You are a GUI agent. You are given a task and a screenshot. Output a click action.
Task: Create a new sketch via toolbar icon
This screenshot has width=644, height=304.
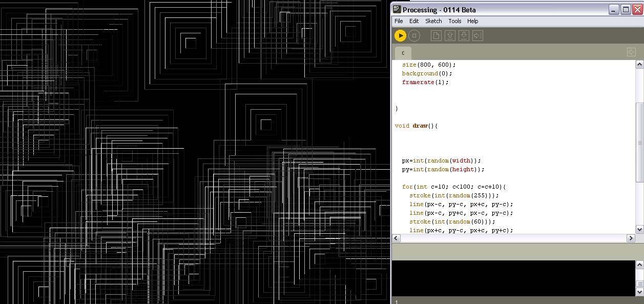click(x=436, y=35)
